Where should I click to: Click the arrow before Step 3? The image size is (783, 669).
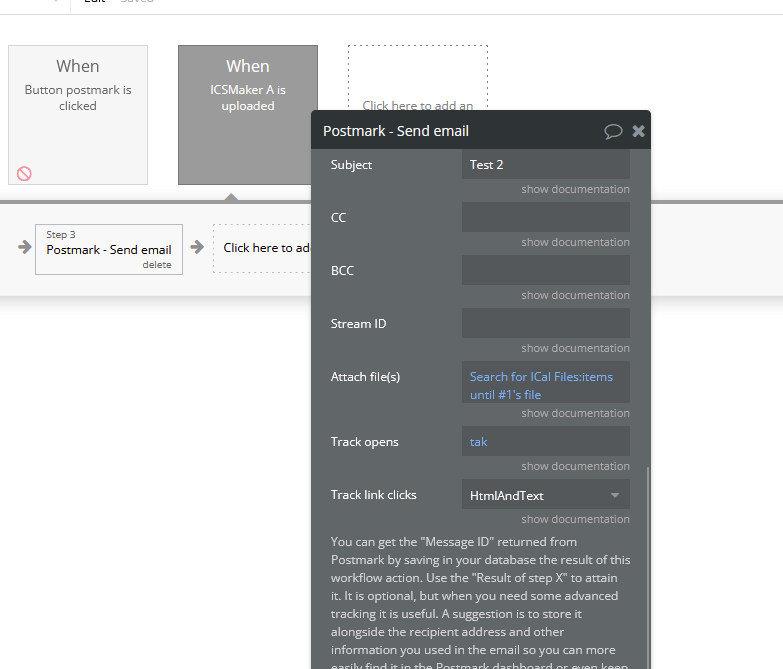(24, 247)
